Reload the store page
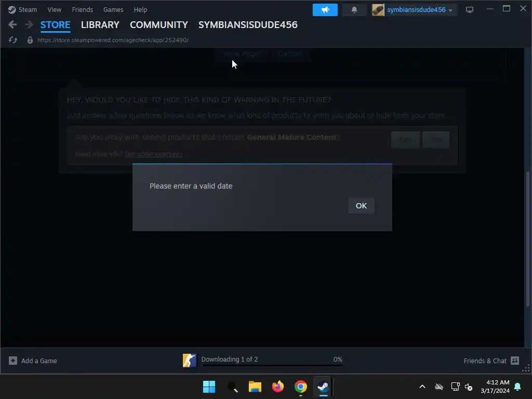This screenshot has height=399, width=532. click(x=13, y=40)
